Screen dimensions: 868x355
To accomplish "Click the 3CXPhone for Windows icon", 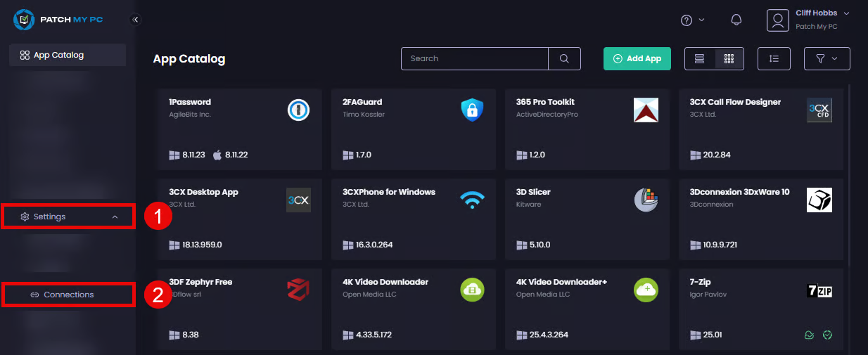I will [x=473, y=200].
